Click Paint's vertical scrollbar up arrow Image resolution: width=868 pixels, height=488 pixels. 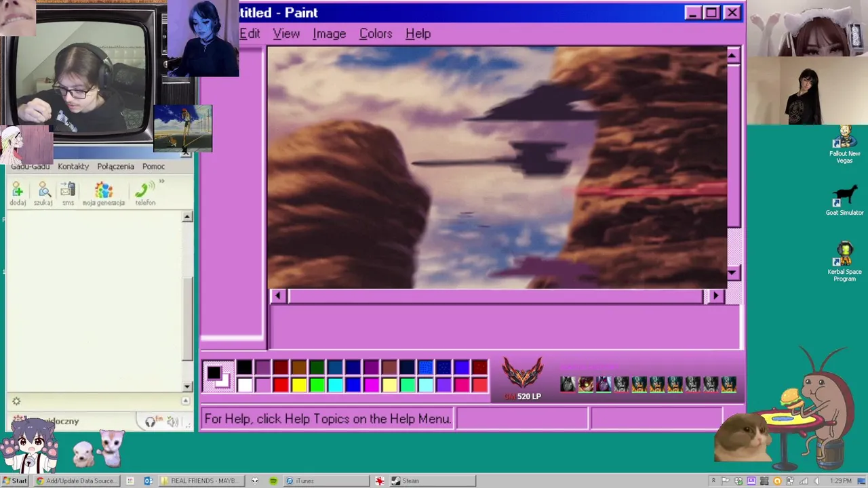733,55
